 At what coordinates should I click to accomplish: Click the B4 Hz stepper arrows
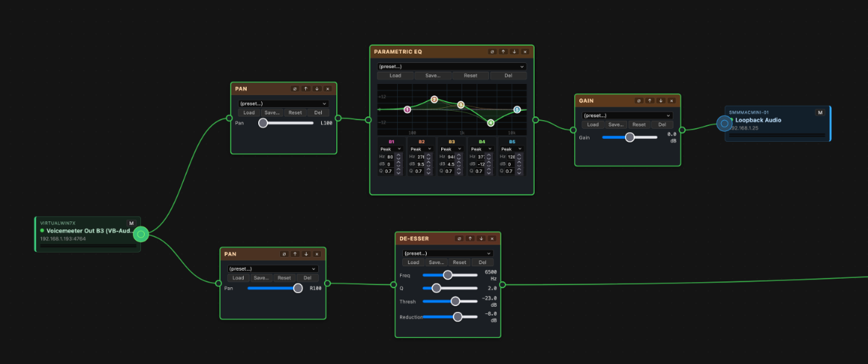point(489,157)
